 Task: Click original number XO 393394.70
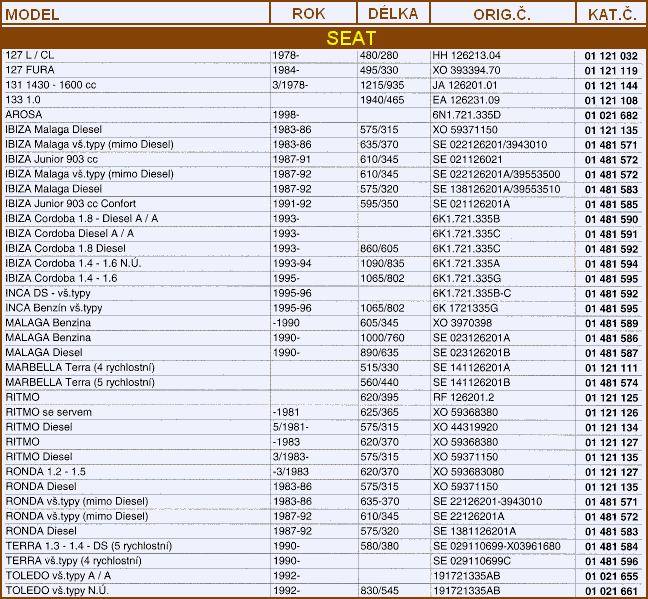466,70
